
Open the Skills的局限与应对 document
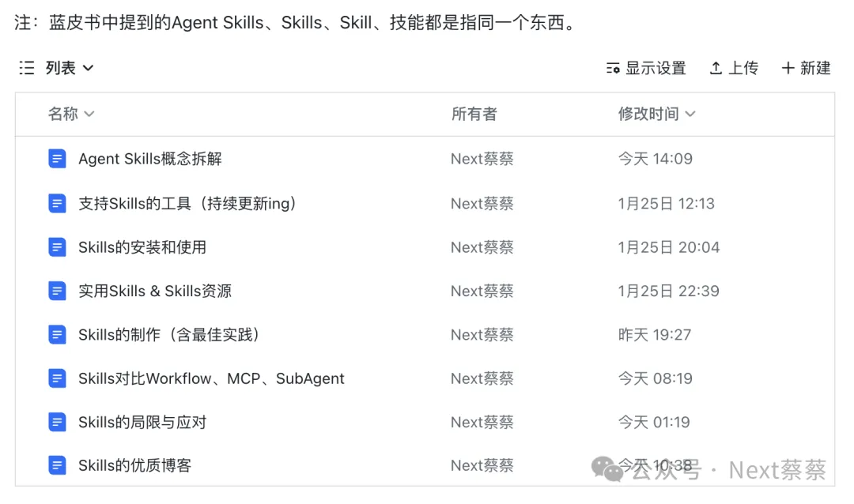(x=142, y=422)
